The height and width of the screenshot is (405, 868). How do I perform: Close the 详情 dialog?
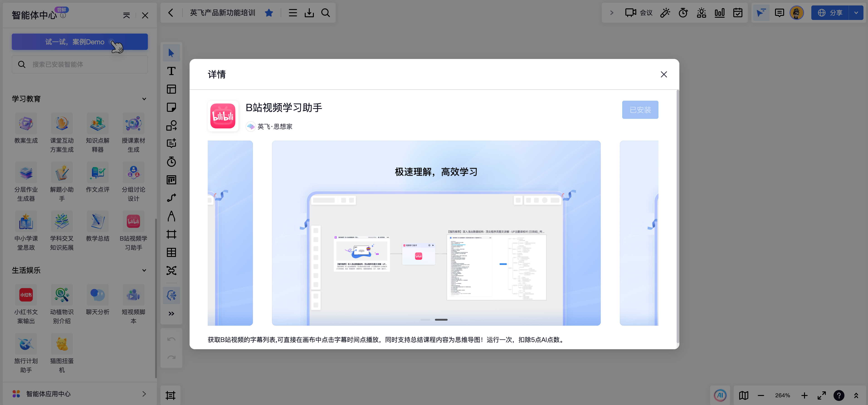664,74
